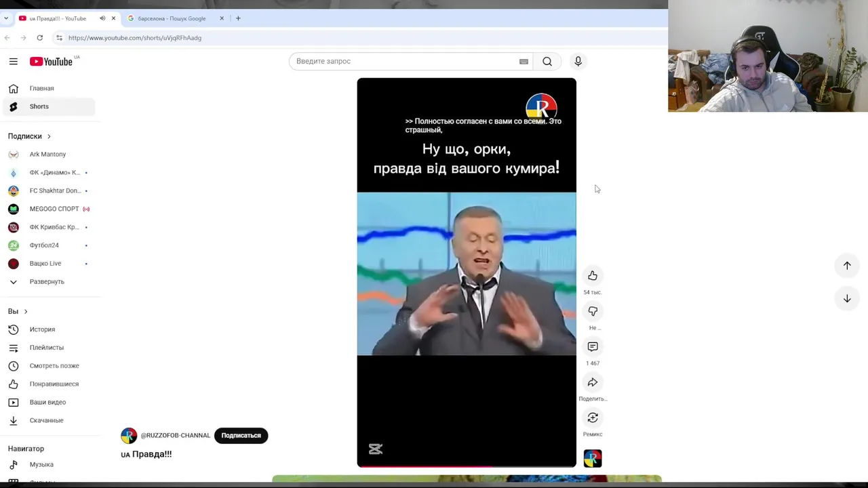Open the RUZZOFOB channel avatar
The width and height of the screenshot is (868, 488).
point(129,436)
